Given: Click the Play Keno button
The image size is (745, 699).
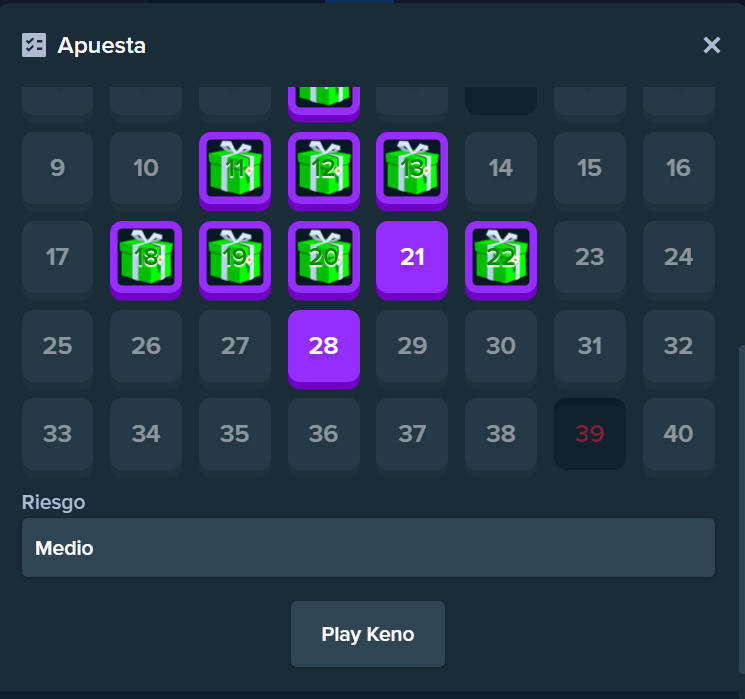Looking at the screenshot, I should (x=368, y=634).
